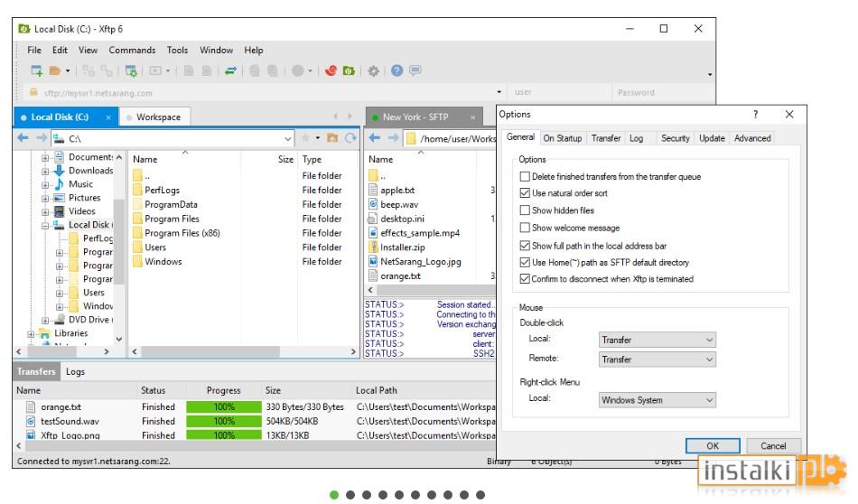Viewport: 858px width, 504px height.
Task: Open the Tools menu
Action: (x=177, y=50)
